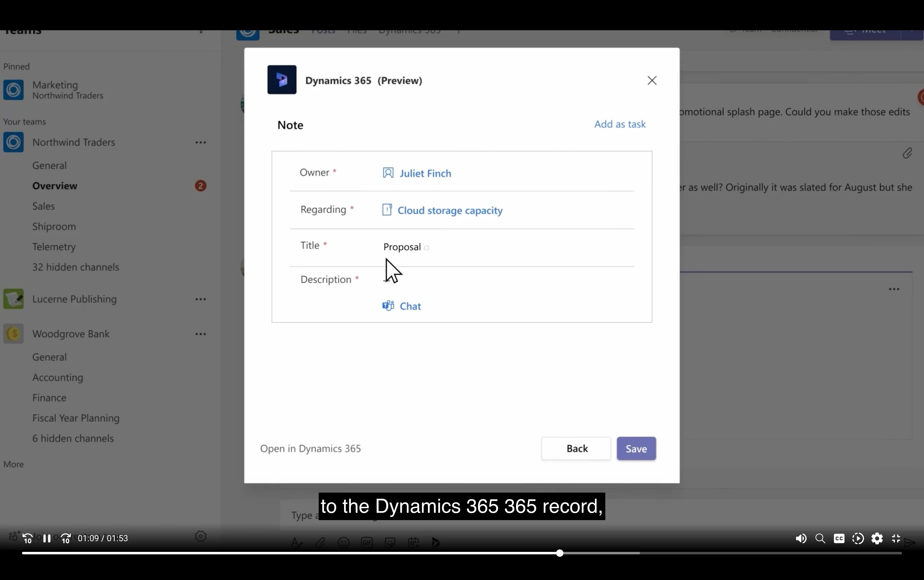
Task: Expand the 6 hidden channels
Action: (73, 439)
